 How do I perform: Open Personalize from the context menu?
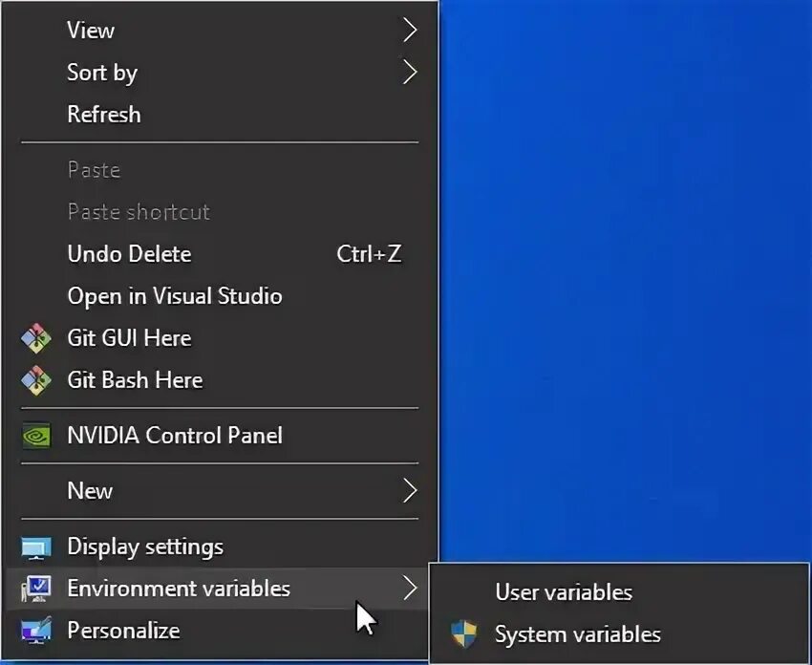220,631
